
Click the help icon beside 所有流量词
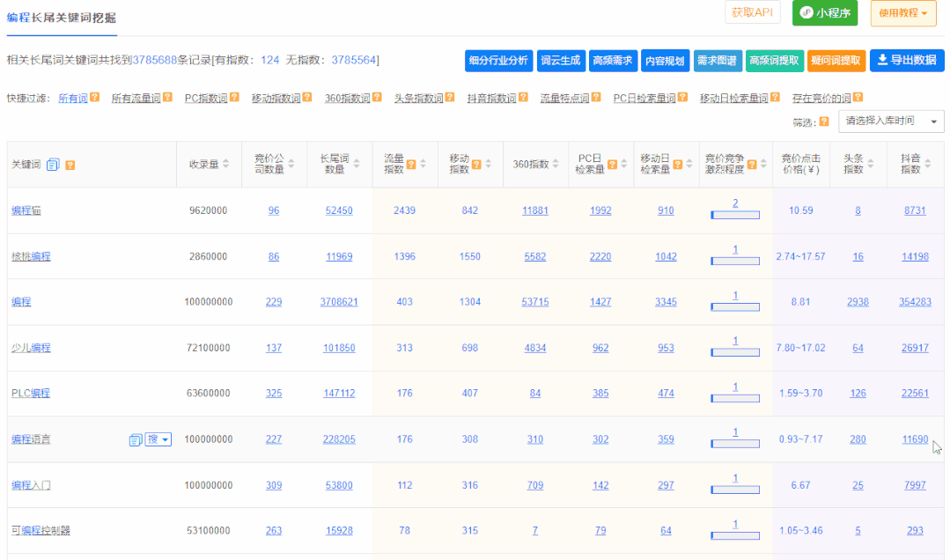tap(167, 97)
